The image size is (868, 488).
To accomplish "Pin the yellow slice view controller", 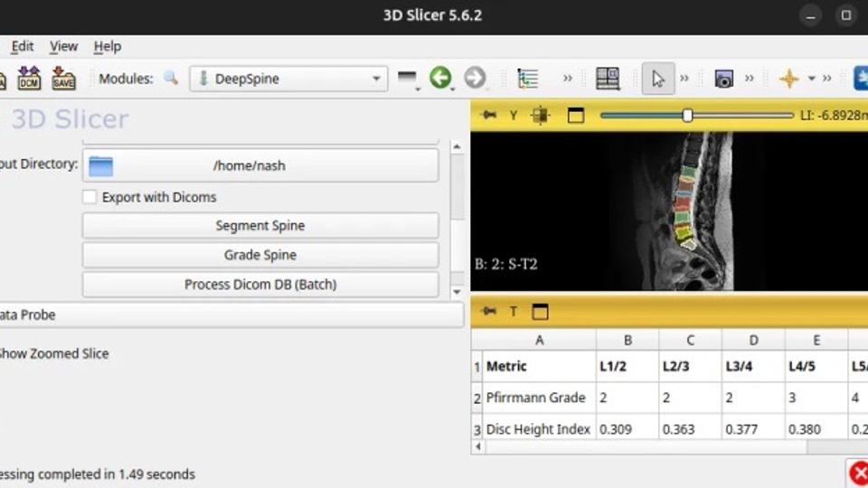I will (489, 115).
